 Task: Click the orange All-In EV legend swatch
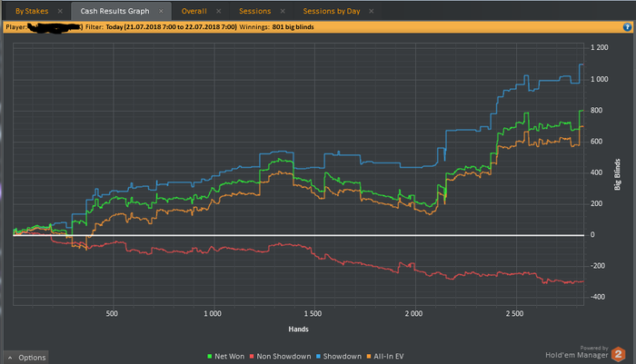click(369, 357)
